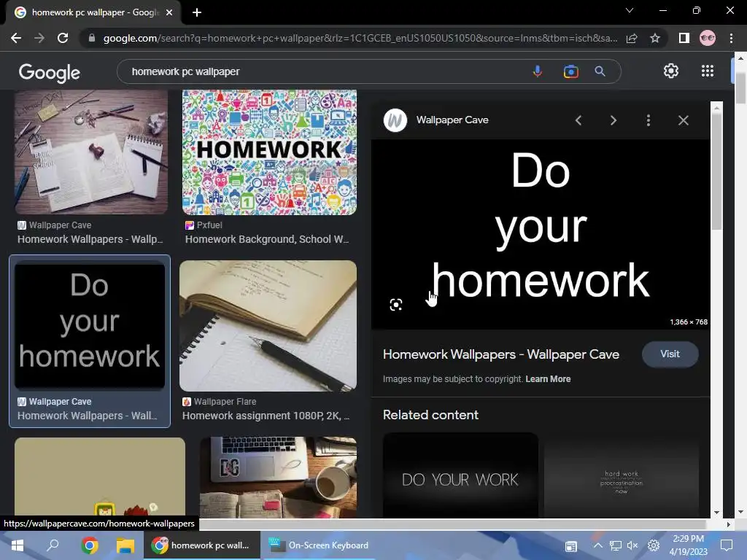
Task: Click the Related content heading
Action: 430,415
